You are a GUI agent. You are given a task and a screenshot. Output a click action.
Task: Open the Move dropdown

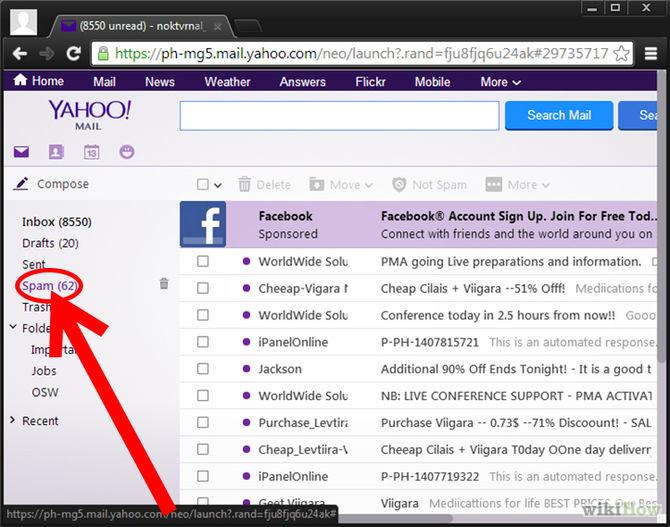[341, 185]
